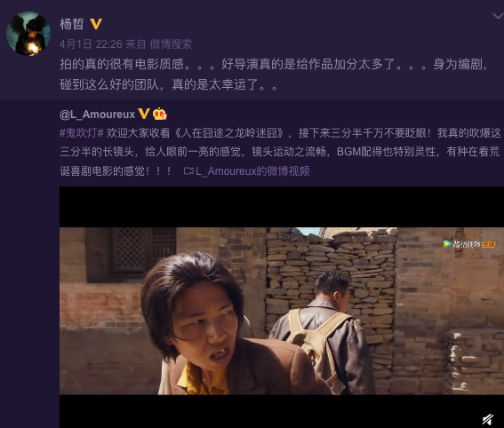Click the man with the backpack in the video
Screen dimensions: 504x428
[x=324, y=332]
